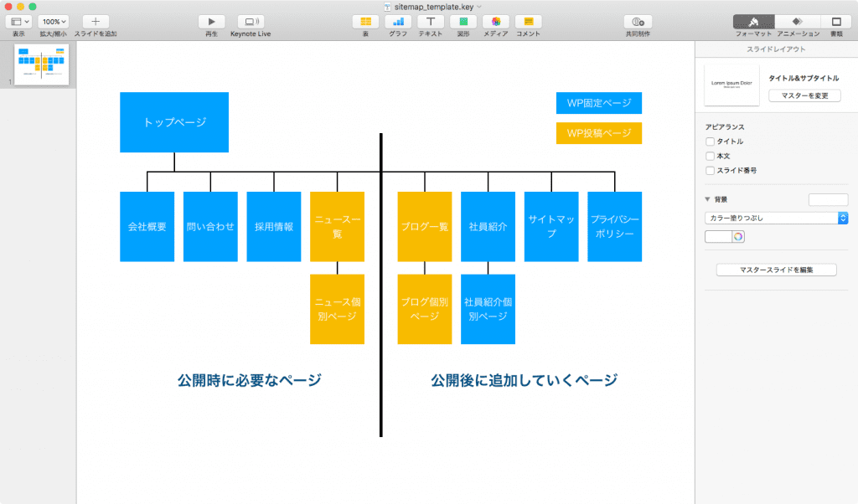Viewport: 858px width, 504px height.
Task: Switch to the 書類 document tab
Action: (835, 21)
